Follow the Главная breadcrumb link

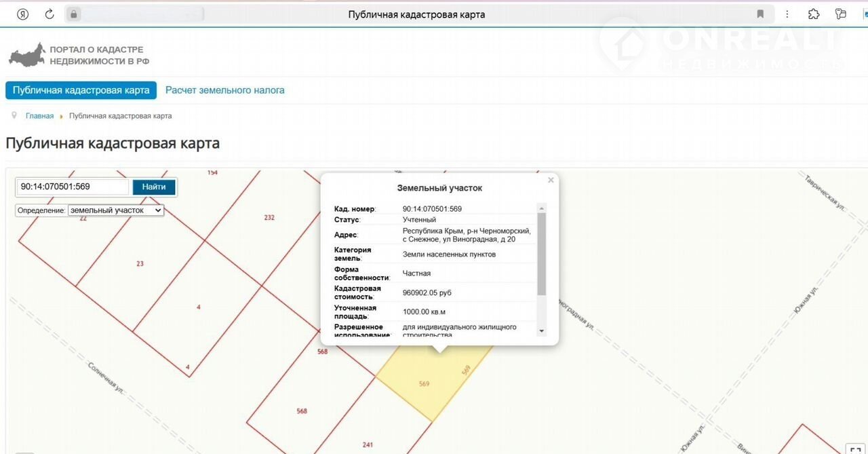tap(39, 116)
